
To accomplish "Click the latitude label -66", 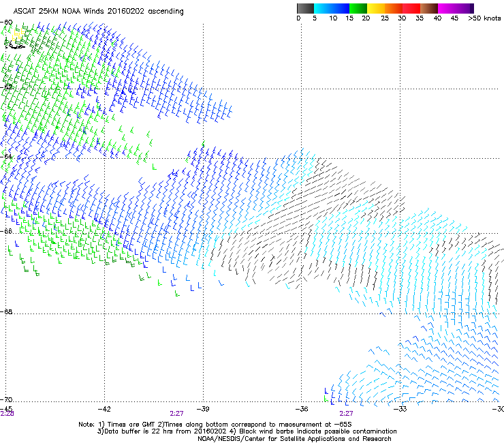I will coord(7,231).
